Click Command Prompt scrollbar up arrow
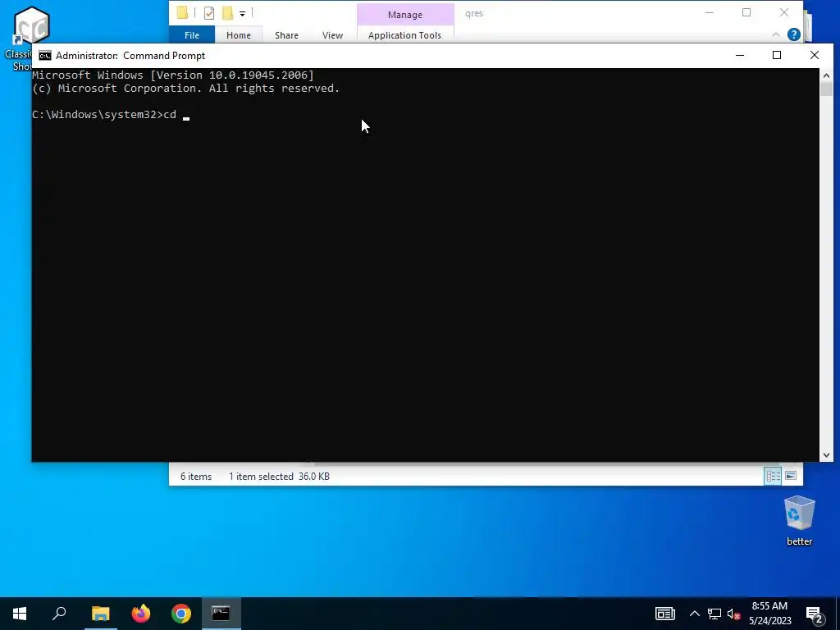 click(826, 75)
